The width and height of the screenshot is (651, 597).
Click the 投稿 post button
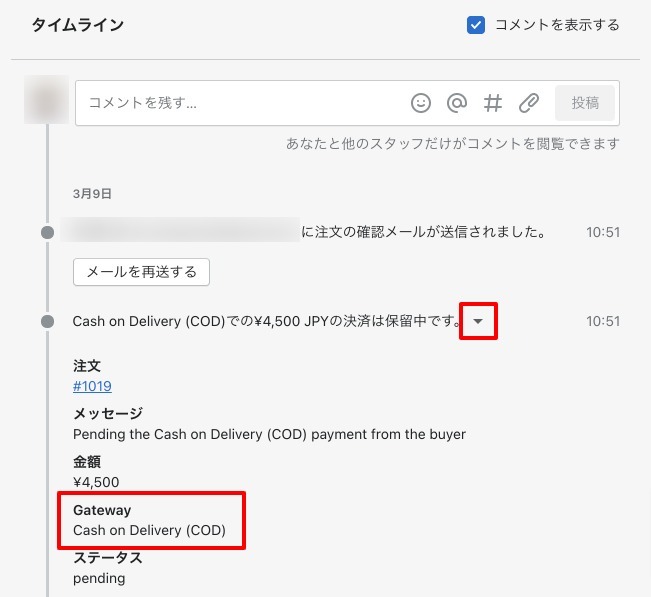tap(585, 103)
